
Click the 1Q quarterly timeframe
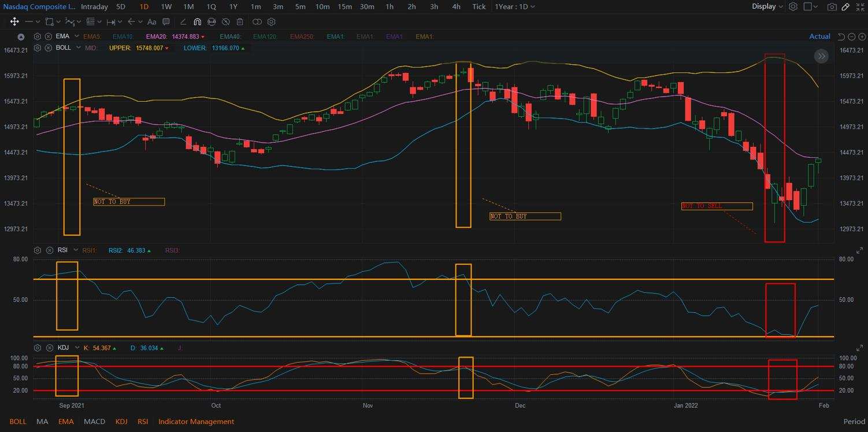coord(211,6)
